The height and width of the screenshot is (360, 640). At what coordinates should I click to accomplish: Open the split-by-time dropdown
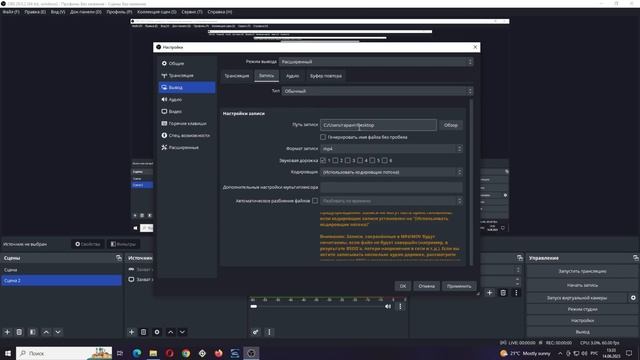391,201
